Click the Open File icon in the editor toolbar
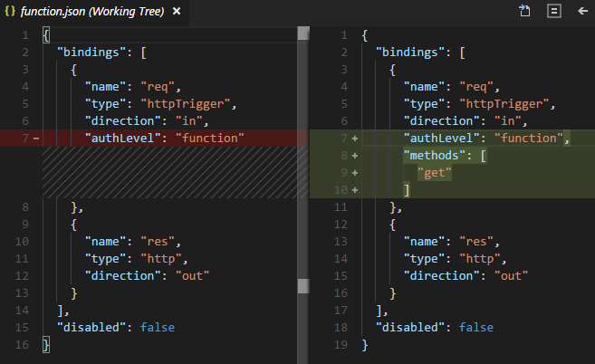The height and width of the screenshot is (364, 595). [523, 12]
